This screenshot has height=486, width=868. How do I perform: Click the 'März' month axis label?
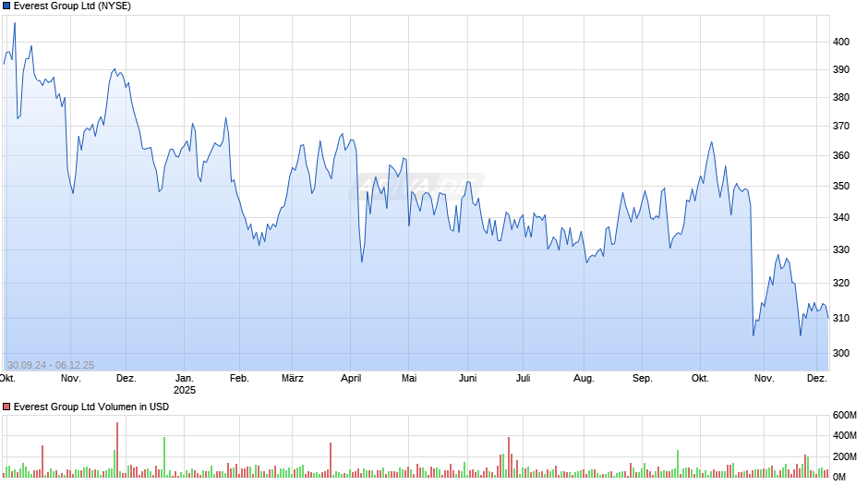(x=293, y=379)
